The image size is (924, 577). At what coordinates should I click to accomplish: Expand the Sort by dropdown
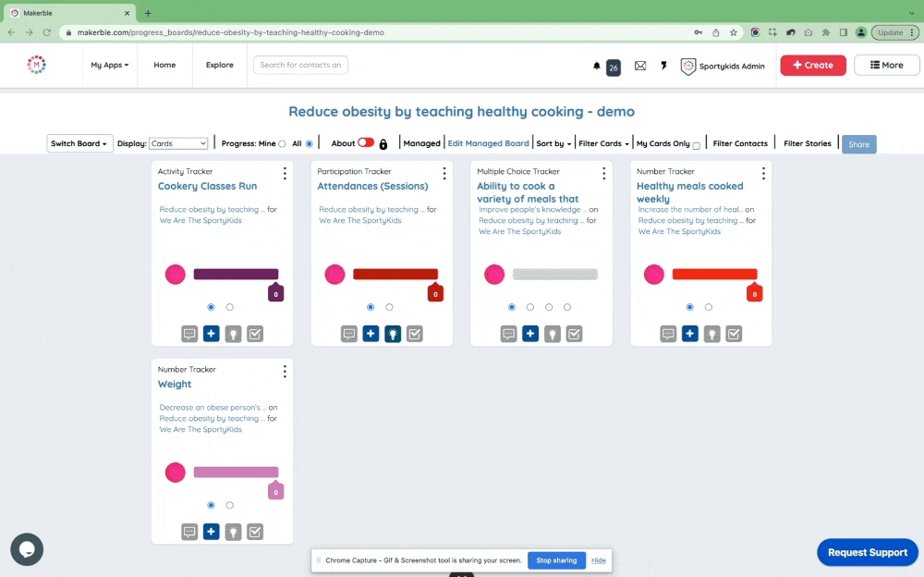pyautogui.click(x=553, y=143)
